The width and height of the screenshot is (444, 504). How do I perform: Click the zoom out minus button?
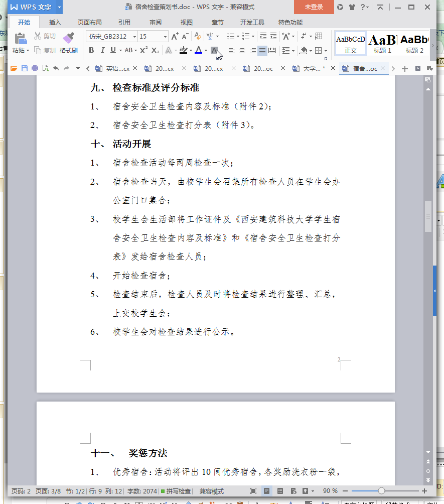coord(345,491)
